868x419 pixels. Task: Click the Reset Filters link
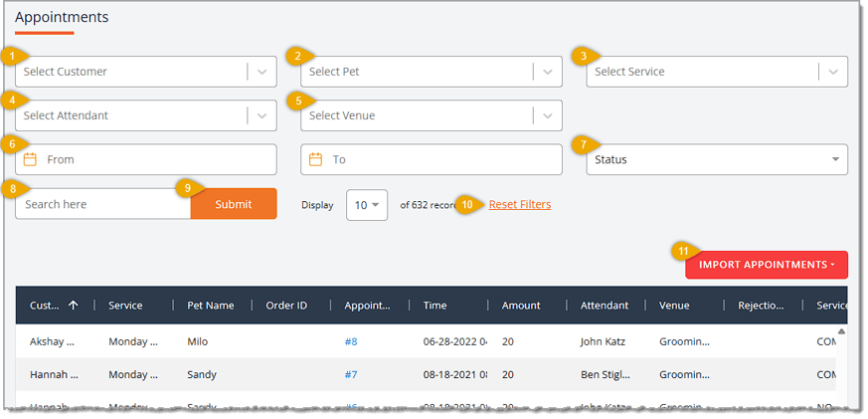pyautogui.click(x=520, y=204)
